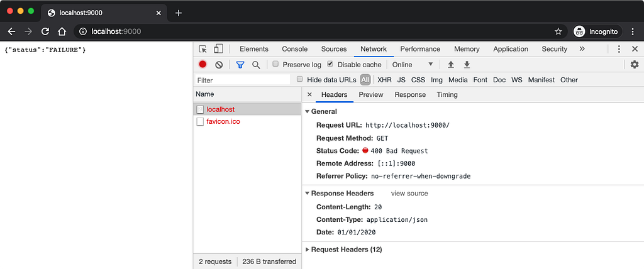Import HAR file with upload arrow

451,65
